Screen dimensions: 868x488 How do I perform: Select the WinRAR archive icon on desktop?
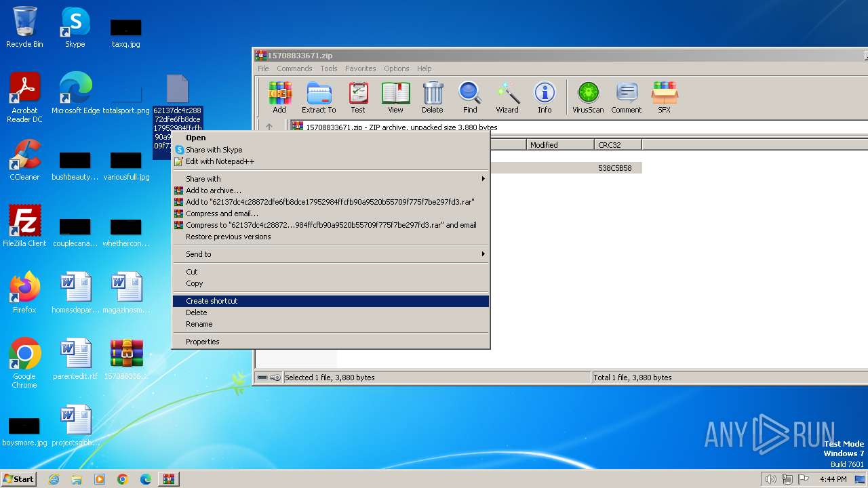click(x=126, y=359)
